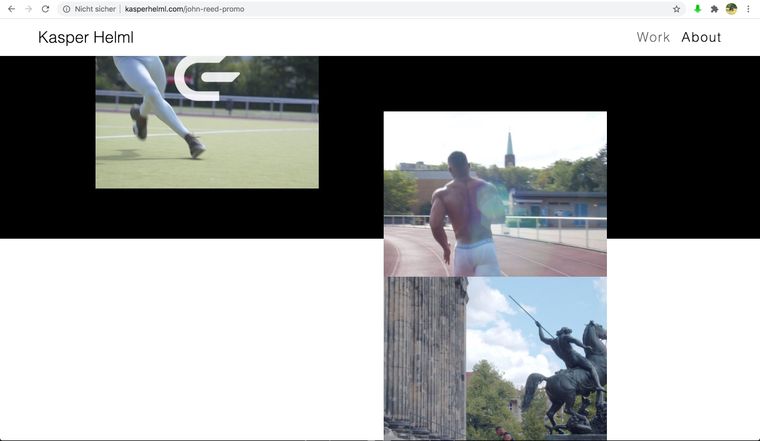Image resolution: width=760 pixels, height=441 pixels.
Task: Click the green download extension icon
Action: (697, 9)
